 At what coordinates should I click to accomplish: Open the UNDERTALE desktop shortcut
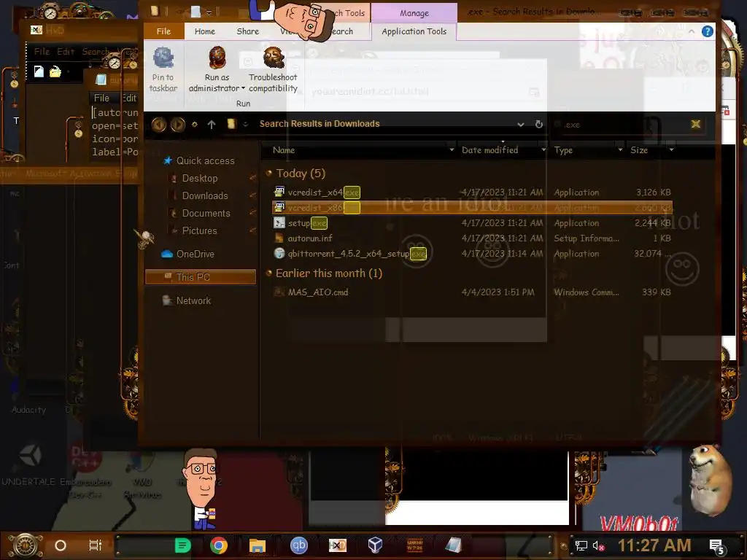coord(29,464)
